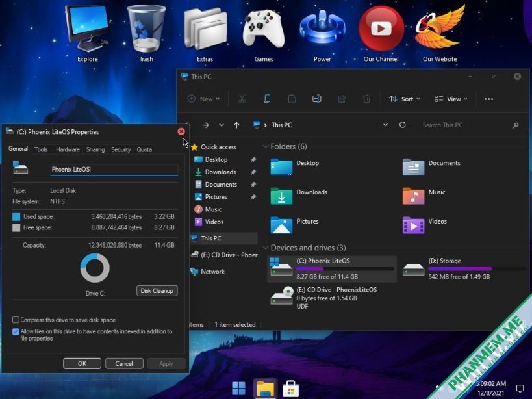Open File Explorer from the taskbar
Viewport: 532px width, 399px height.
(265, 388)
